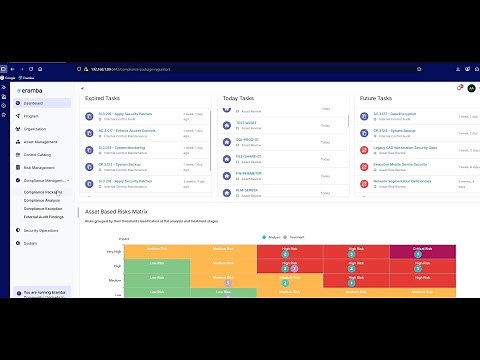Open the browser sidebar panel icon
This screenshot has width=480, height=360.
click(3, 69)
